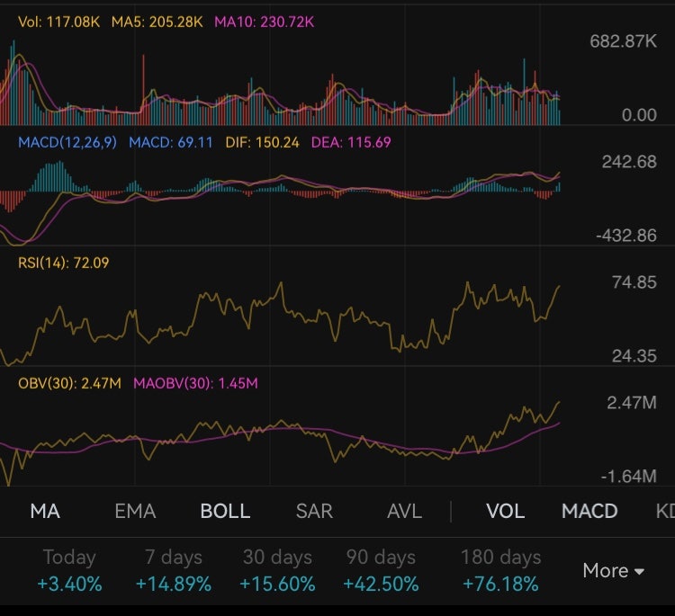This screenshot has height=616, width=675.
Task: Click the MA10: 230.72K value
Action: tap(265, 22)
